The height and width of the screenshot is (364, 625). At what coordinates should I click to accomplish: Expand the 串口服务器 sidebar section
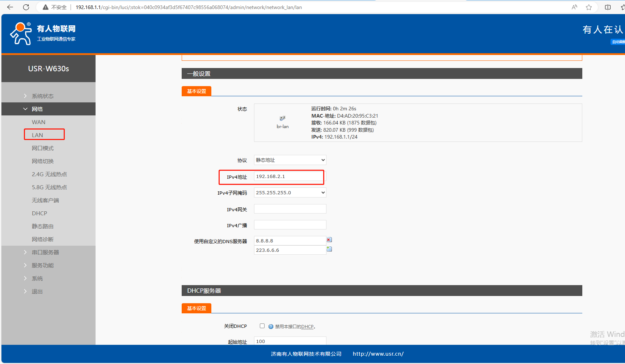click(x=45, y=252)
